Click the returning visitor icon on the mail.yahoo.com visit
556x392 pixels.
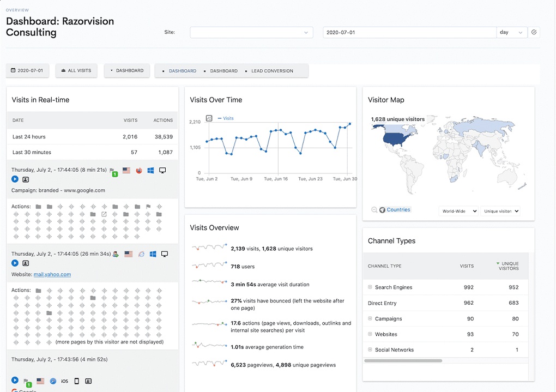click(x=116, y=254)
